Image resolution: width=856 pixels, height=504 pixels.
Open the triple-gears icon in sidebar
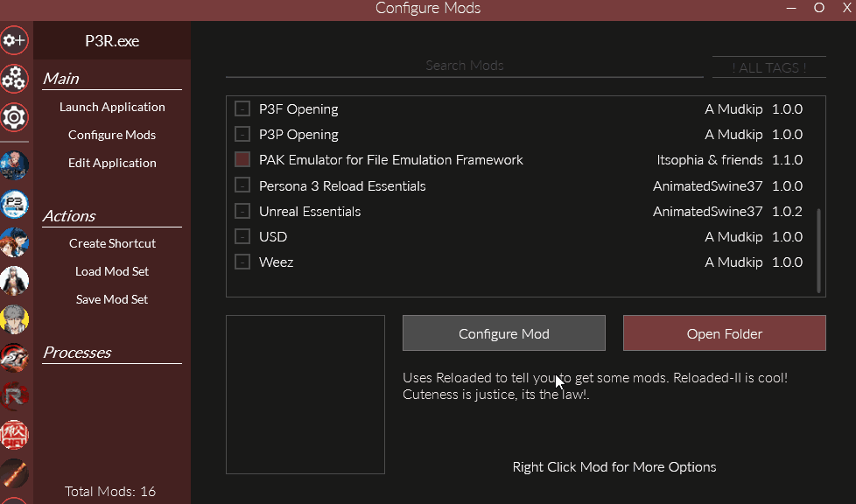pyautogui.click(x=15, y=79)
